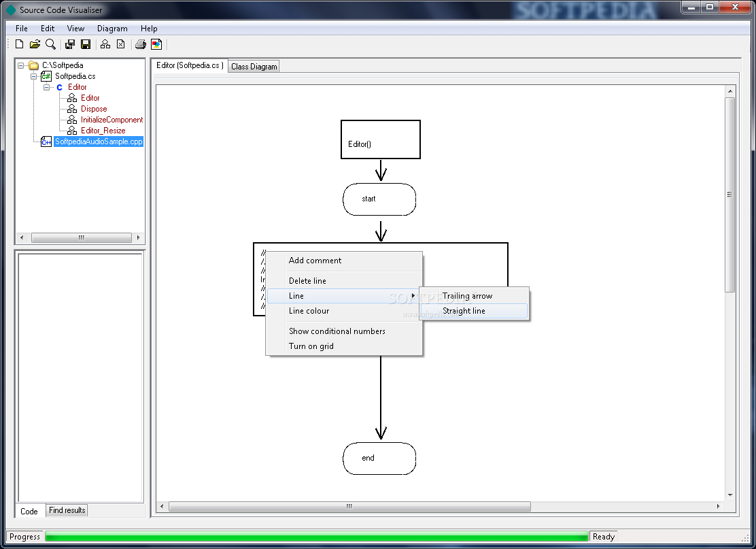Click the flowchart diagram toolbar icon
The image size is (756, 549).
[x=105, y=44]
